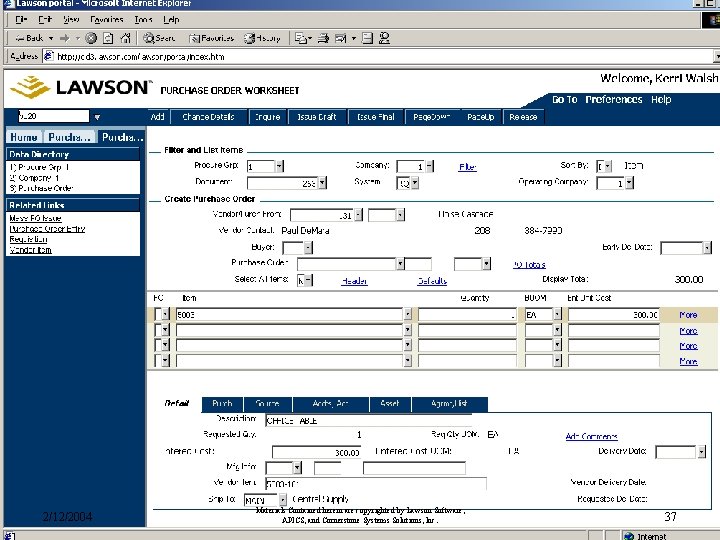Switch to the Home tab
Screen dimensions: 720x540
pos(24,137)
